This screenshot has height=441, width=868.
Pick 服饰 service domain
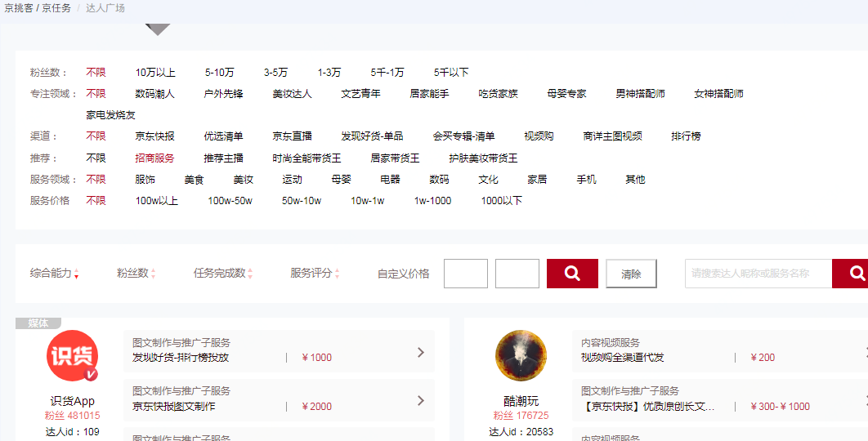click(x=145, y=180)
